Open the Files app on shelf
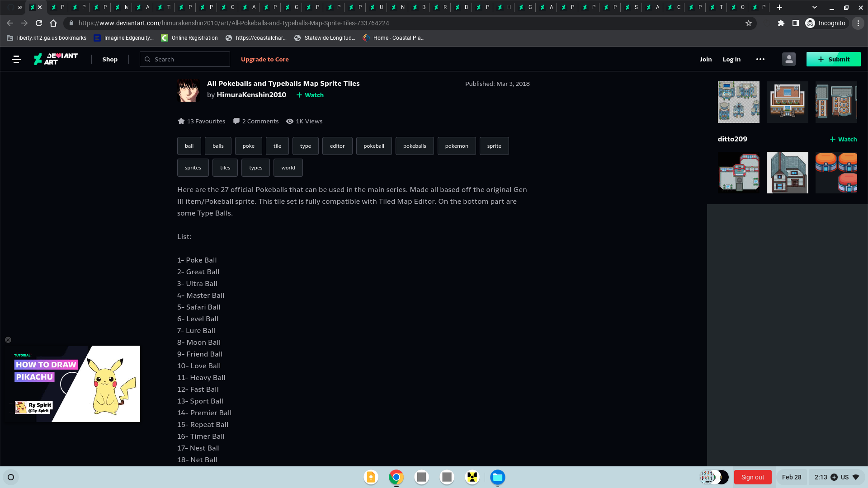The width and height of the screenshot is (868, 488). point(498,477)
